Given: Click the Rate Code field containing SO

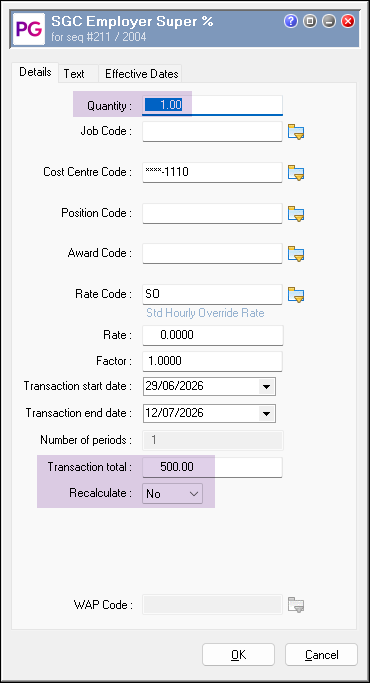Looking at the screenshot, I should coord(212,294).
